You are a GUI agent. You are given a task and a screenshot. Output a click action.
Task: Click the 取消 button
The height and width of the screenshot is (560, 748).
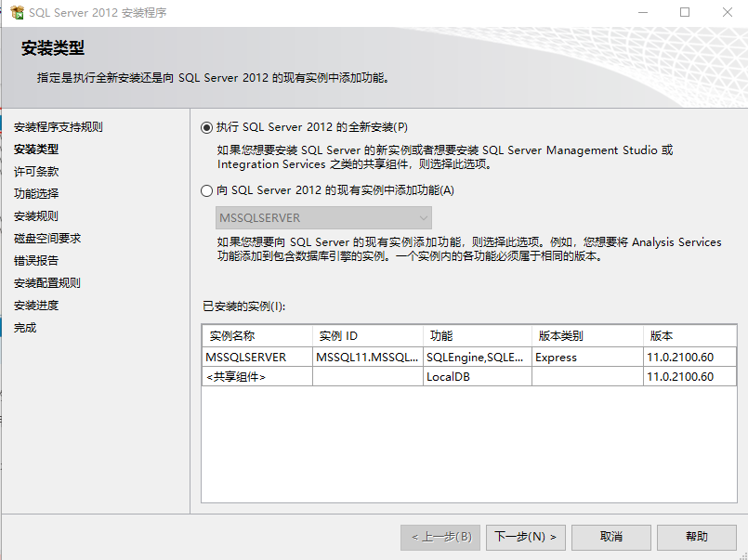point(610,537)
